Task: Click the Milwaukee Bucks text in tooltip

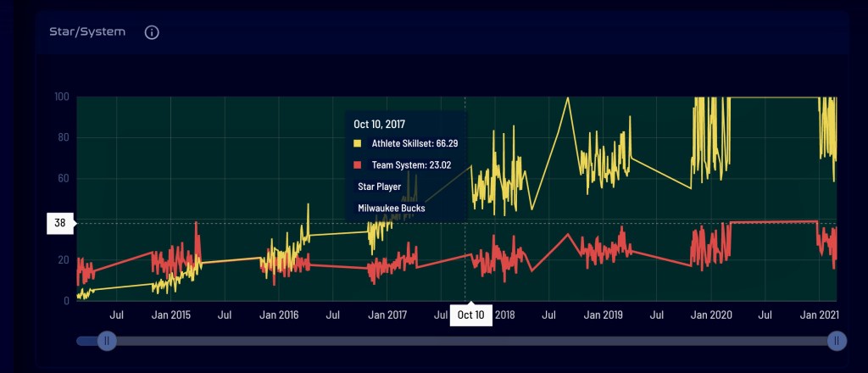Action: (x=391, y=208)
